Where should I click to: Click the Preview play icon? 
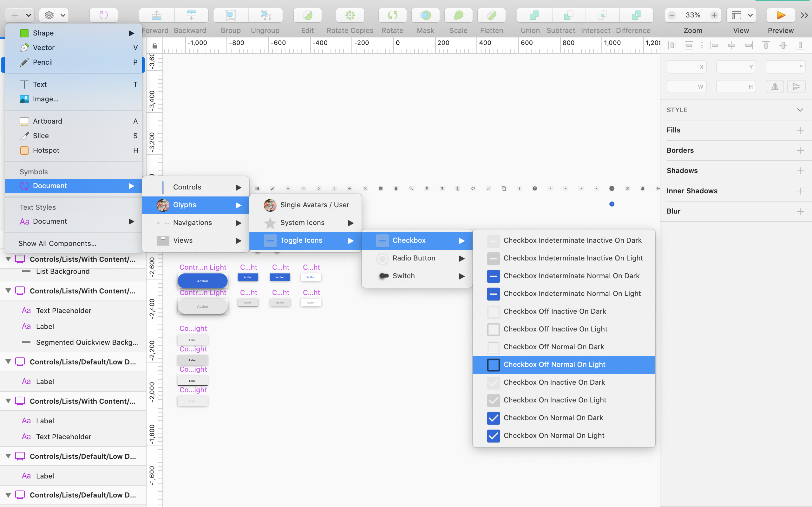pos(781,15)
